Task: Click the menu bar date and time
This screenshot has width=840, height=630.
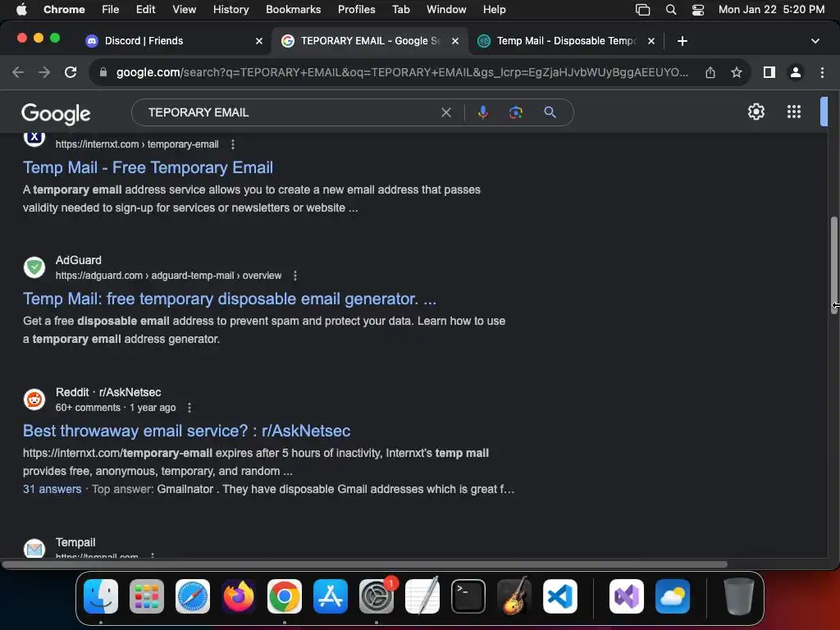Action: (x=771, y=10)
